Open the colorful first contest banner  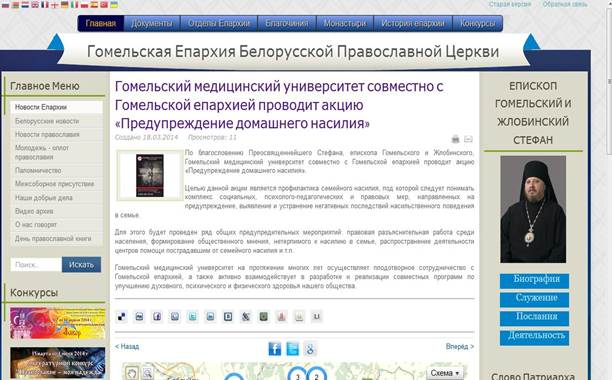[x=58, y=323]
